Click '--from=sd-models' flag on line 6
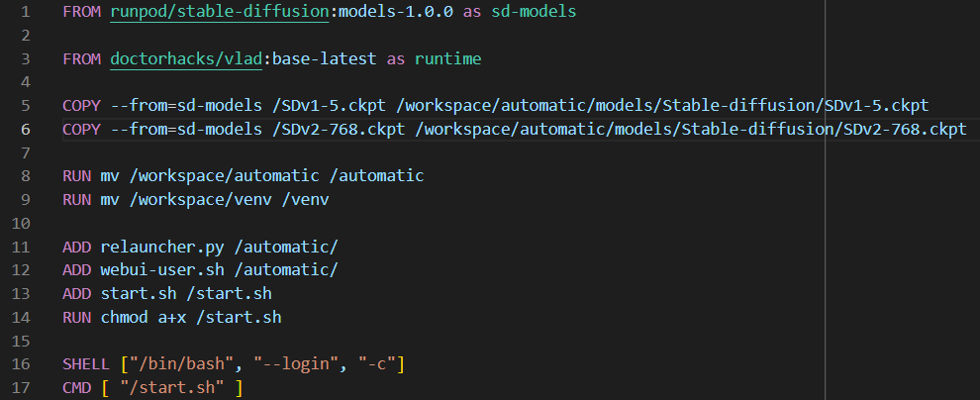980x400 pixels. (x=186, y=130)
